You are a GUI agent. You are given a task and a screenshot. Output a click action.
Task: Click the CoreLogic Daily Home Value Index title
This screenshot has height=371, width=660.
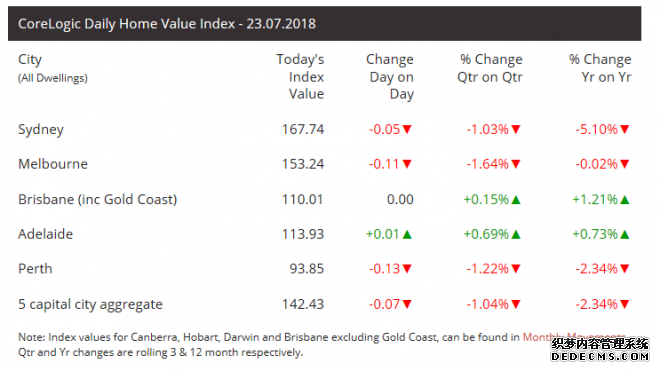(167, 24)
